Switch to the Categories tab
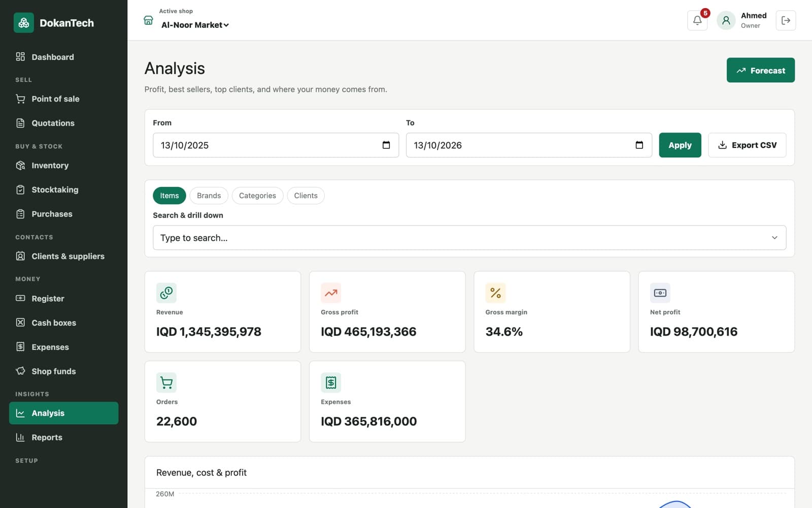812x508 pixels. 257,196
